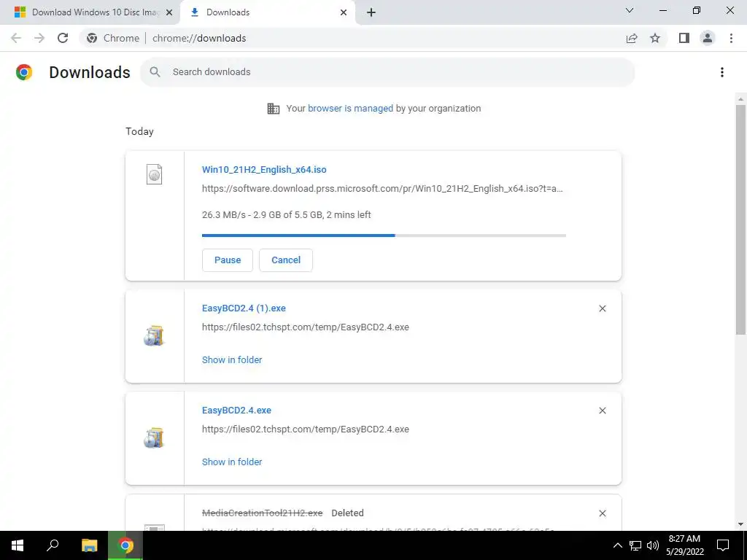Click the chrome://downloads address bar

[x=199, y=38]
